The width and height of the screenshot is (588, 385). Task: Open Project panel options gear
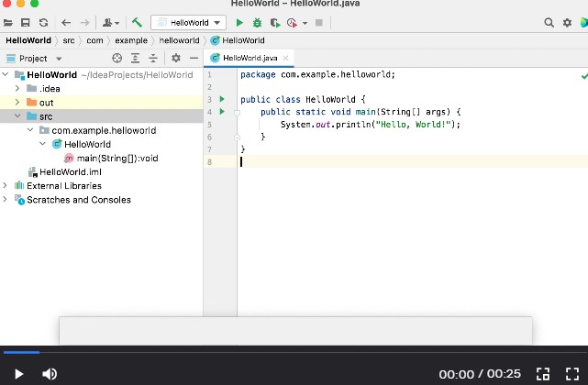176,58
